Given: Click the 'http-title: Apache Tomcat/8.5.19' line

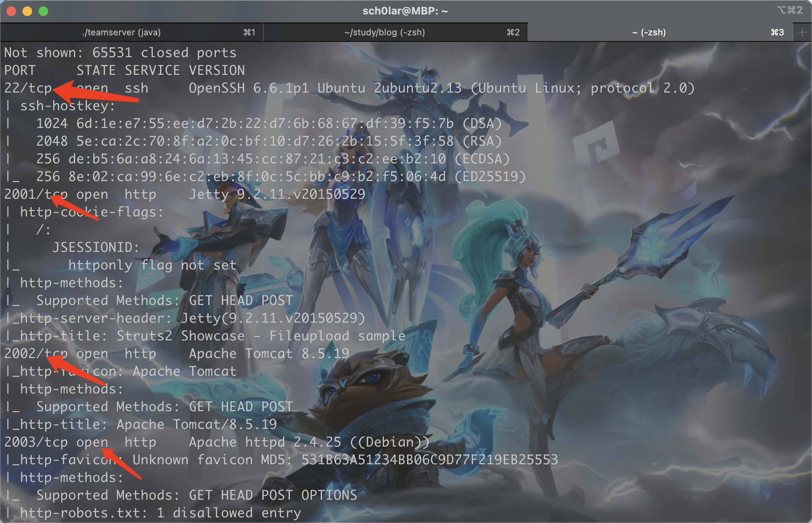Looking at the screenshot, I should [140, 424].
